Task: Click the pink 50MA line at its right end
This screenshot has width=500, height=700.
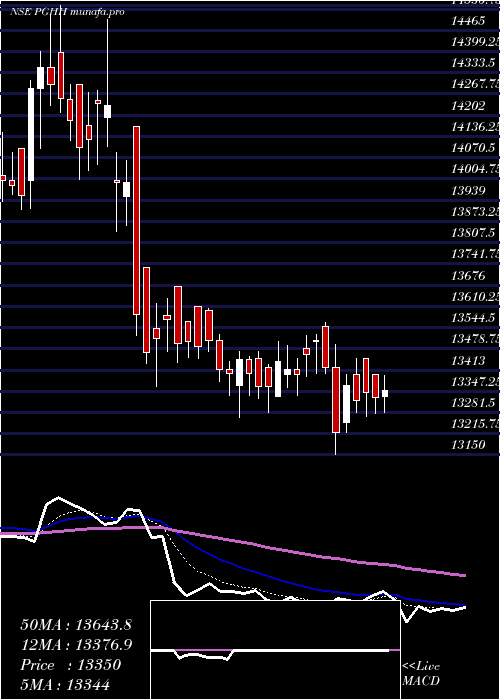Action: click(462, 575)
